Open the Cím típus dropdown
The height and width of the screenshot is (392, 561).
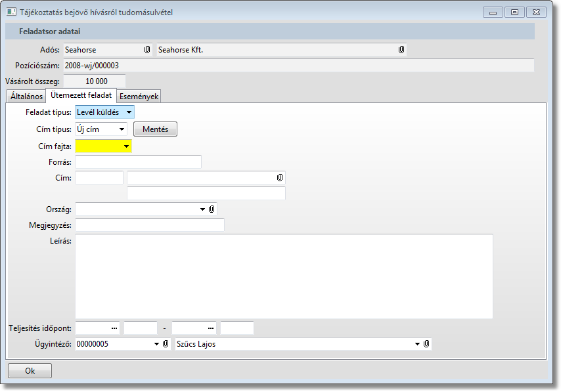122,129
